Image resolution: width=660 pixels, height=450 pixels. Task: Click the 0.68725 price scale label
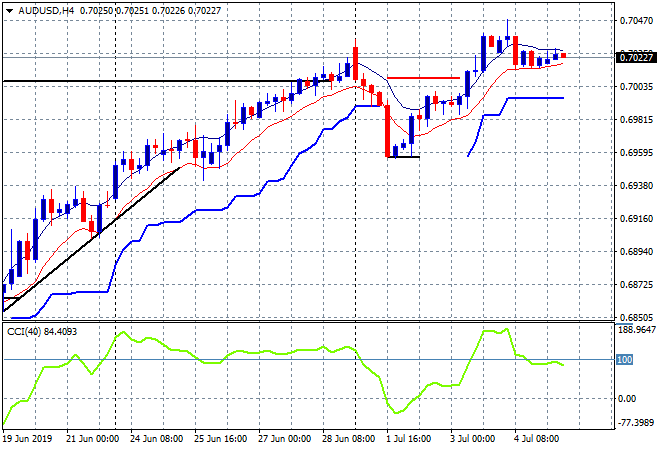coord(636,285)
